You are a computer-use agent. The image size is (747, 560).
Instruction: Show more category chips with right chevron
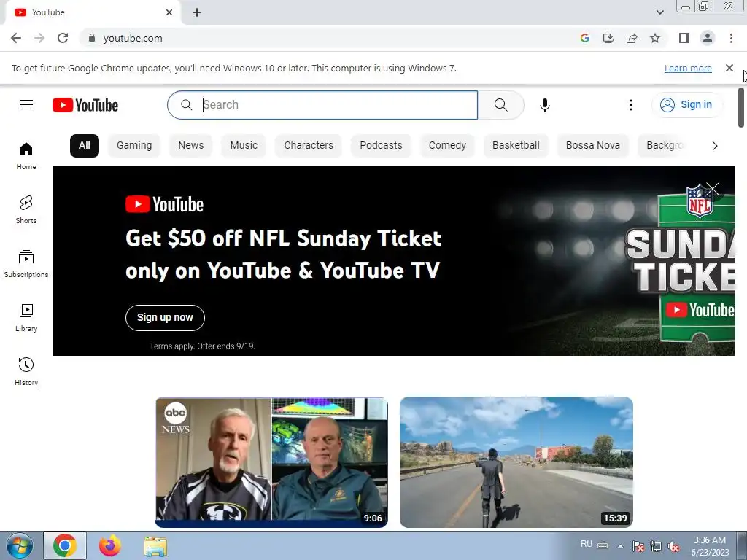[x=715, y=146]
